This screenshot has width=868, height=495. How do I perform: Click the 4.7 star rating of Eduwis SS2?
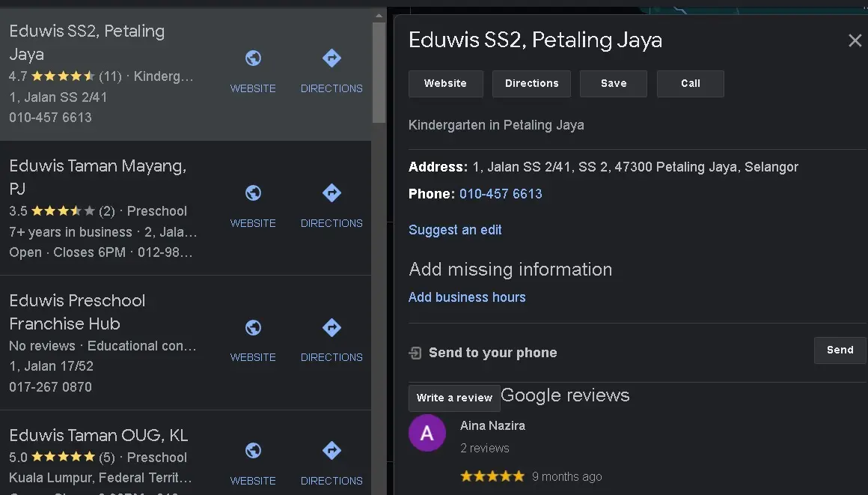(63, 76)
